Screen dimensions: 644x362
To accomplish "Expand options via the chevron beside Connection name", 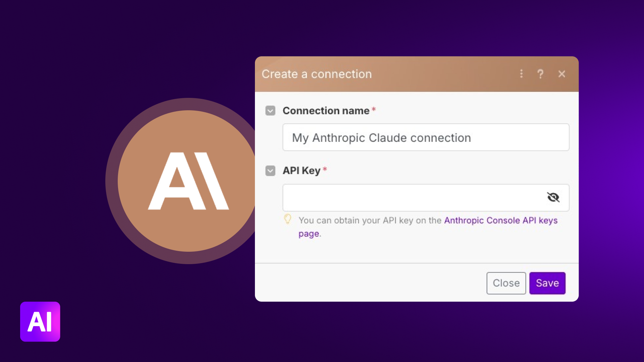I will click(x=270, y=110).
